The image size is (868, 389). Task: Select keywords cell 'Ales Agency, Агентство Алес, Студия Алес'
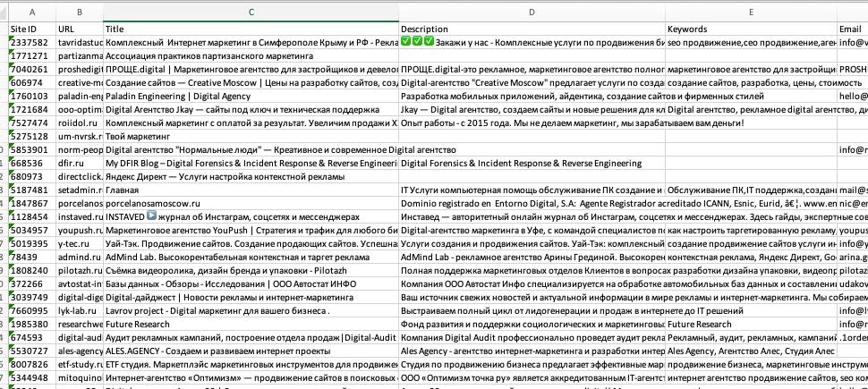(x=751, y=351)
